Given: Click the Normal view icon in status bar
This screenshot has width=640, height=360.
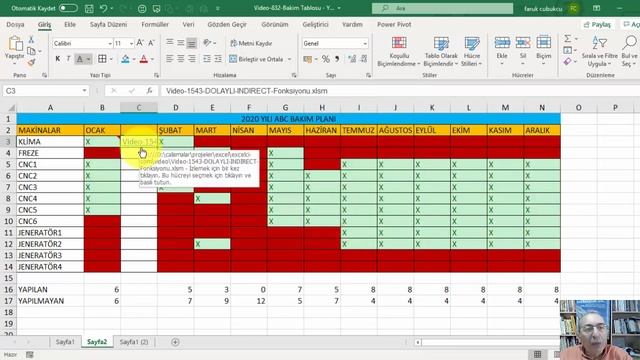Looking at the screenshot, I should tap(537, 354).
